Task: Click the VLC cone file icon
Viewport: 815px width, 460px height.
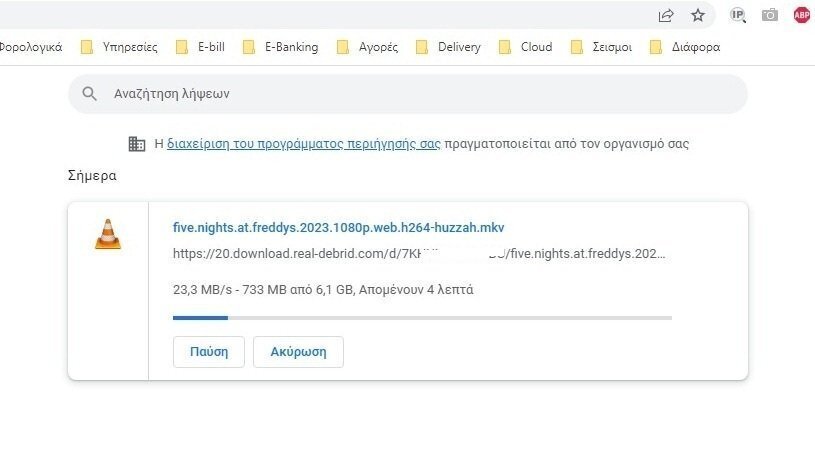Action: point(108,234)
